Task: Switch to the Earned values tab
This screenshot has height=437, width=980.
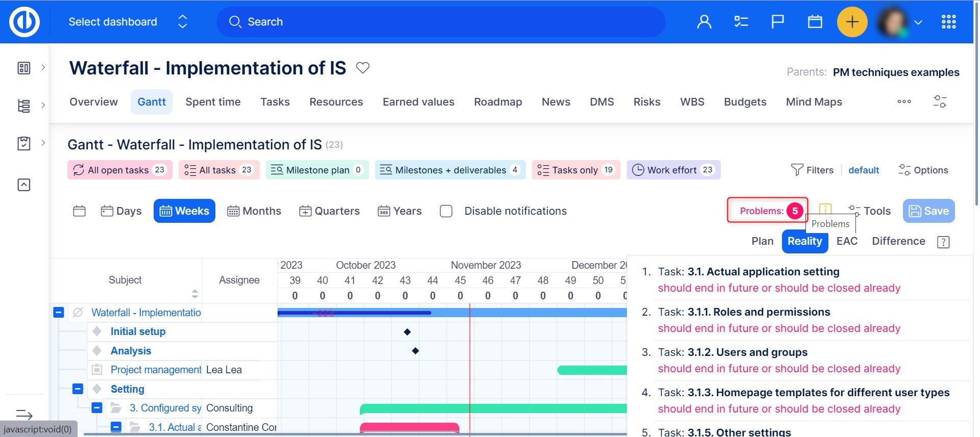Action: [x=418, y=102]
